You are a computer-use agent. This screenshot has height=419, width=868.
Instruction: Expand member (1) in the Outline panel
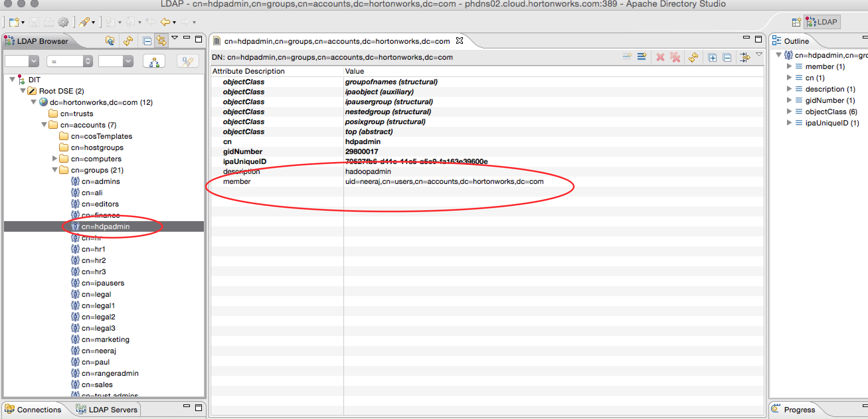click(790, 66)
